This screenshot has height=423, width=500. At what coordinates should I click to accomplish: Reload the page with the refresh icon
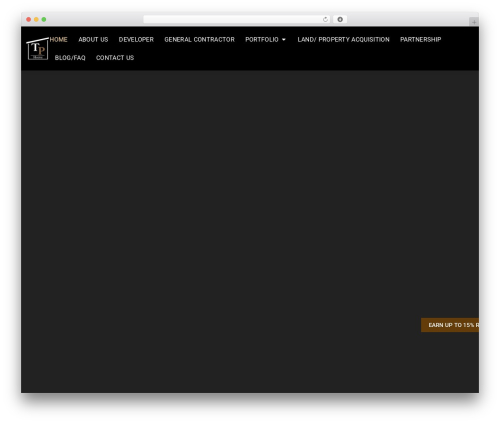[325, 19]
